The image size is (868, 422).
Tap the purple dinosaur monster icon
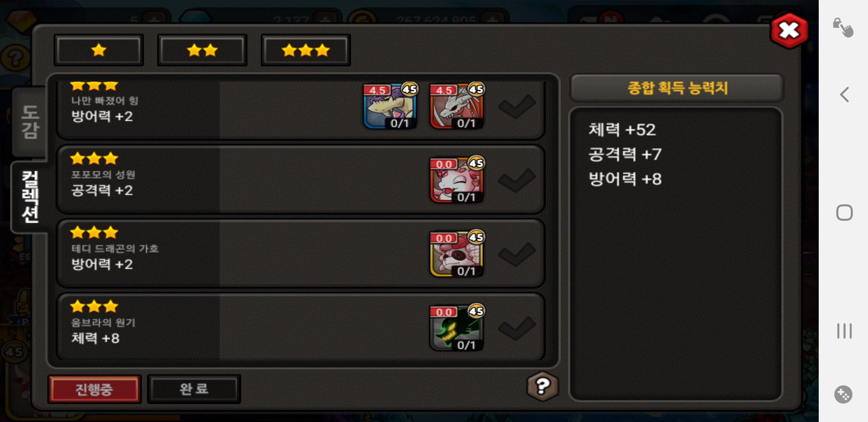point(390,106)
